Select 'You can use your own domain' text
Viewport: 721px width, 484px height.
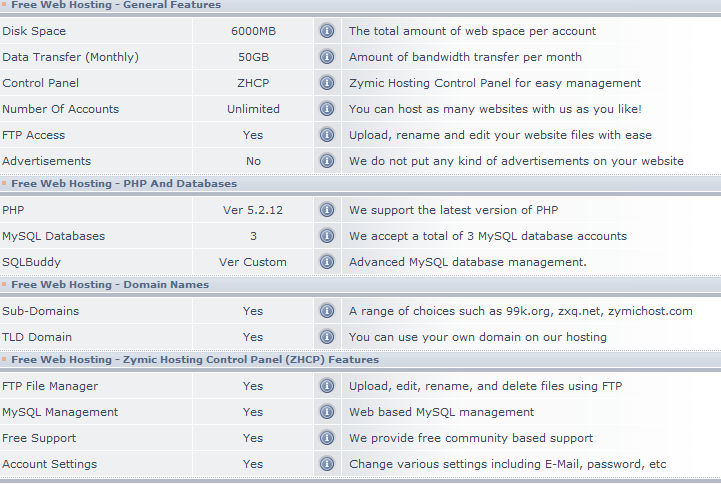coord(478,337)
